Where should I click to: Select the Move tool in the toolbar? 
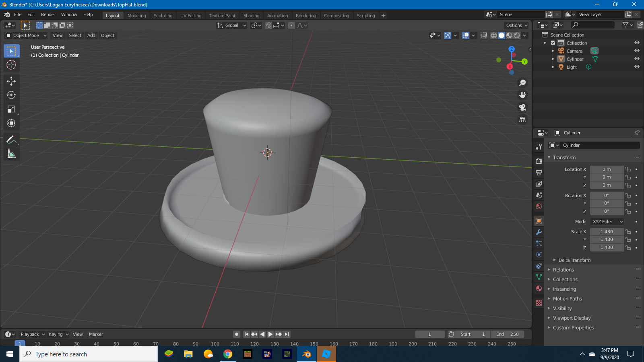(x=11, y=81)
